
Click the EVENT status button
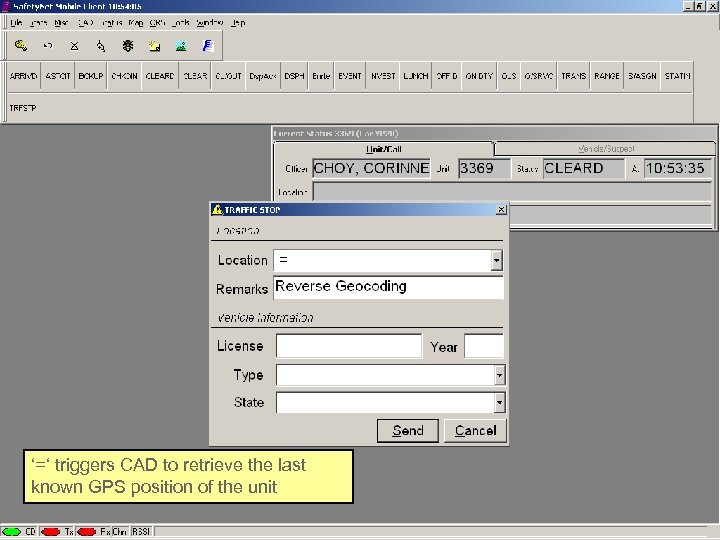[x=350, y=76]
